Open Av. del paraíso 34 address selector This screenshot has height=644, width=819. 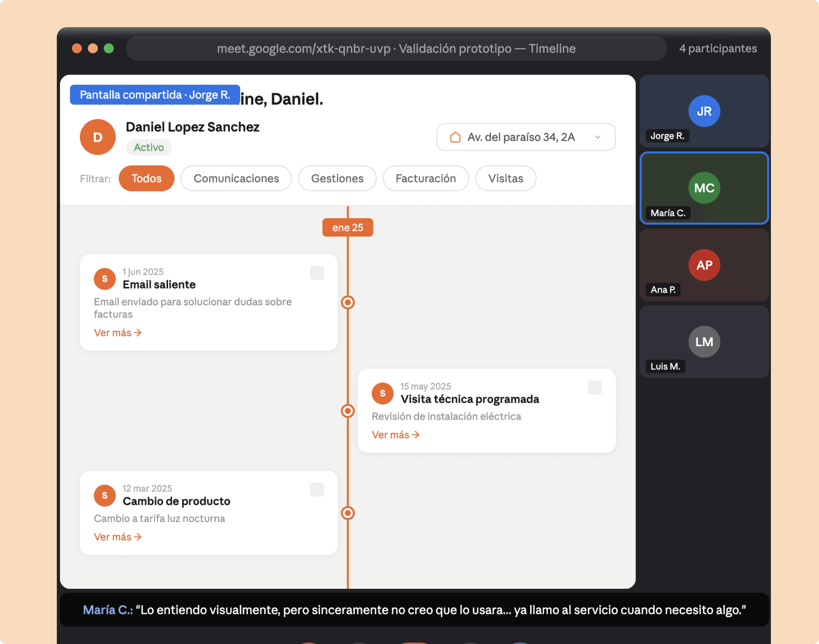(521, 137)
